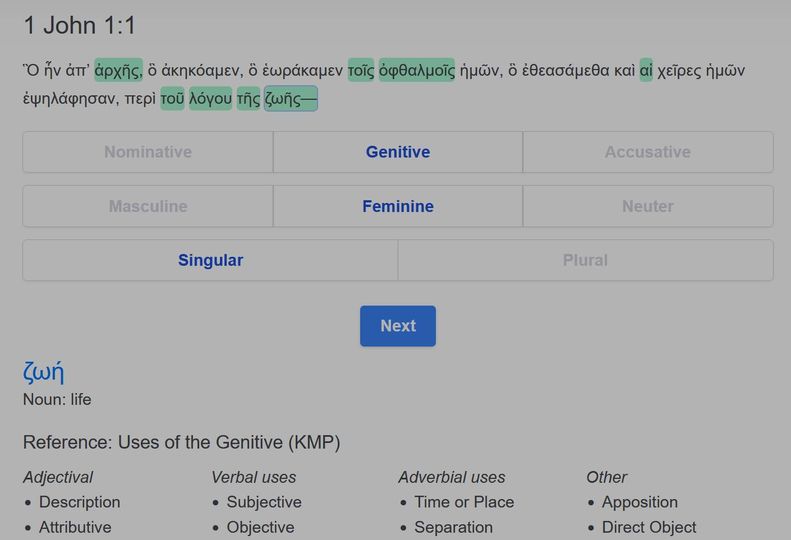
Task: Click the highlighted word ἀρχῆς
Action: click(118, 70)
